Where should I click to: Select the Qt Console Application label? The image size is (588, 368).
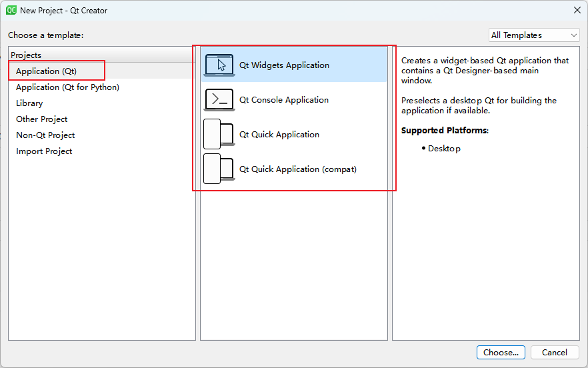pyautogui.click(x=284, y=100)
